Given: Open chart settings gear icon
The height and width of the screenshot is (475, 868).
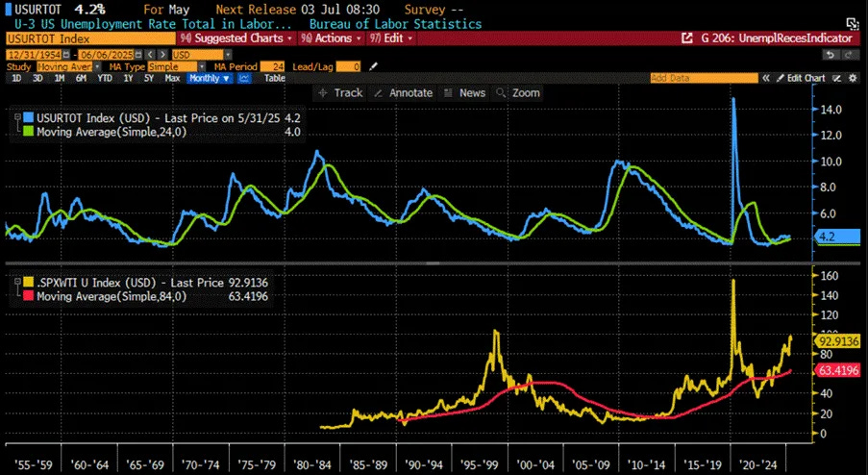Looking at the screenshot, I should [x=853, y=78].
